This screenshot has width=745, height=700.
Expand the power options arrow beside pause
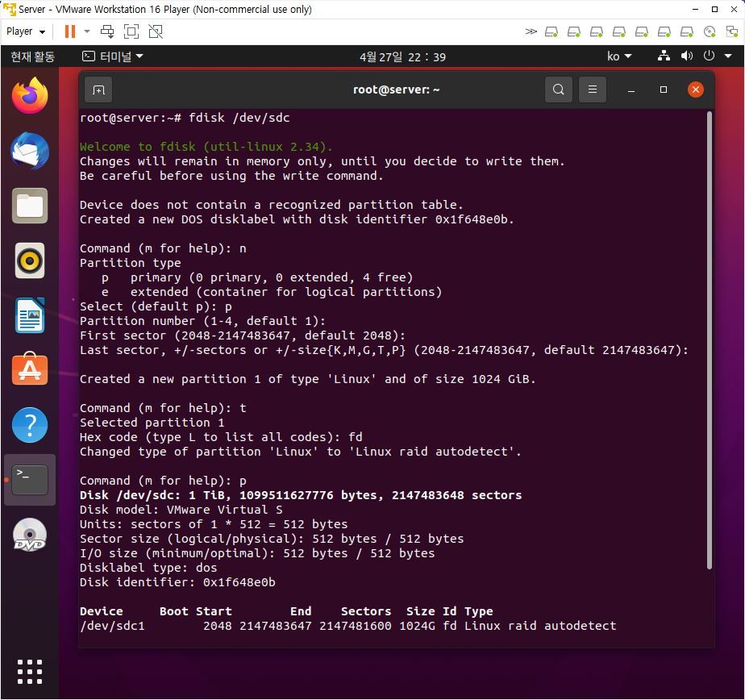point(87,31)
